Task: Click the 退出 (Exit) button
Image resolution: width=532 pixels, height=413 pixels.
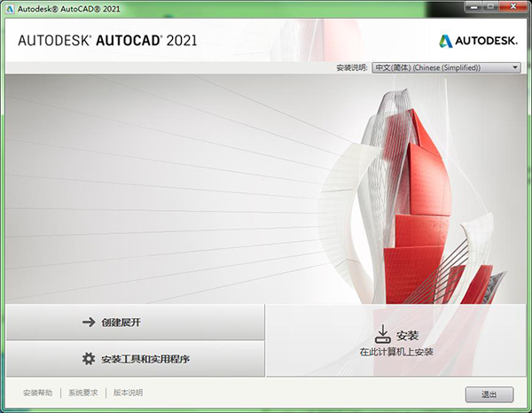Action: pyautogui.click(x=489, y=394)
